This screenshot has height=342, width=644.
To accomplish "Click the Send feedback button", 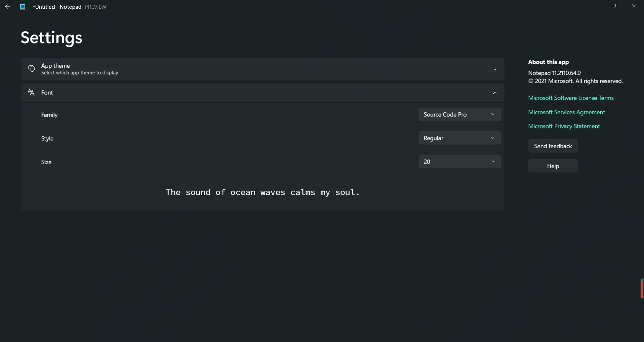I will 553,146.
